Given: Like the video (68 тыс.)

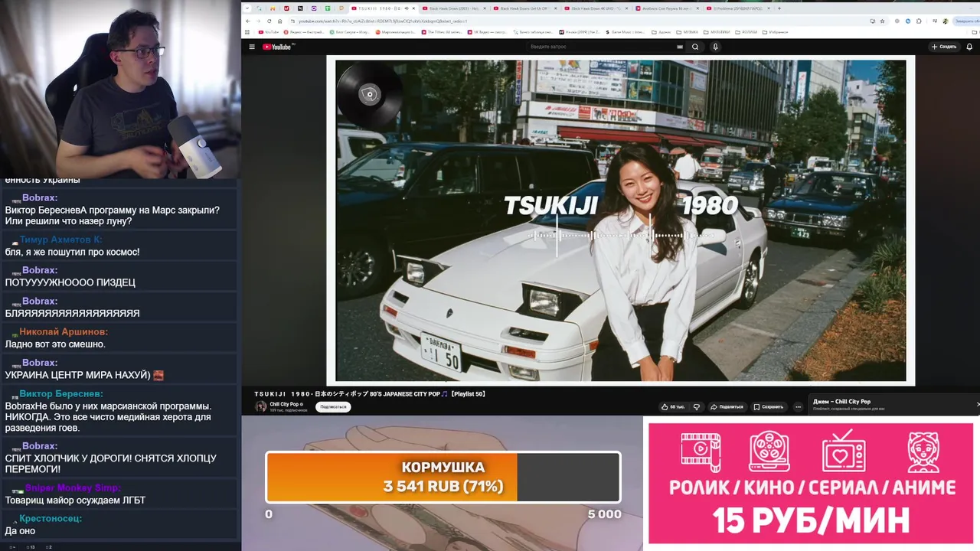Looking at the screenshot, I should click(673, 406).
